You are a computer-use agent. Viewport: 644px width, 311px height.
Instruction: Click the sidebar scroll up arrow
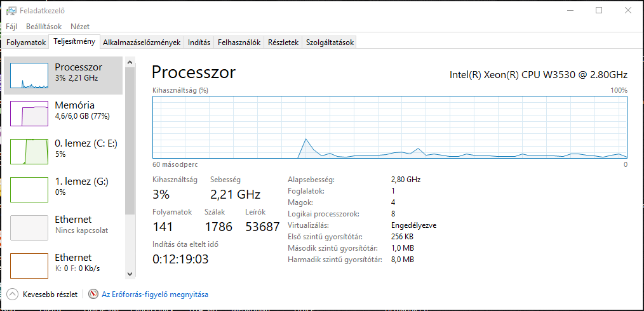130,62
